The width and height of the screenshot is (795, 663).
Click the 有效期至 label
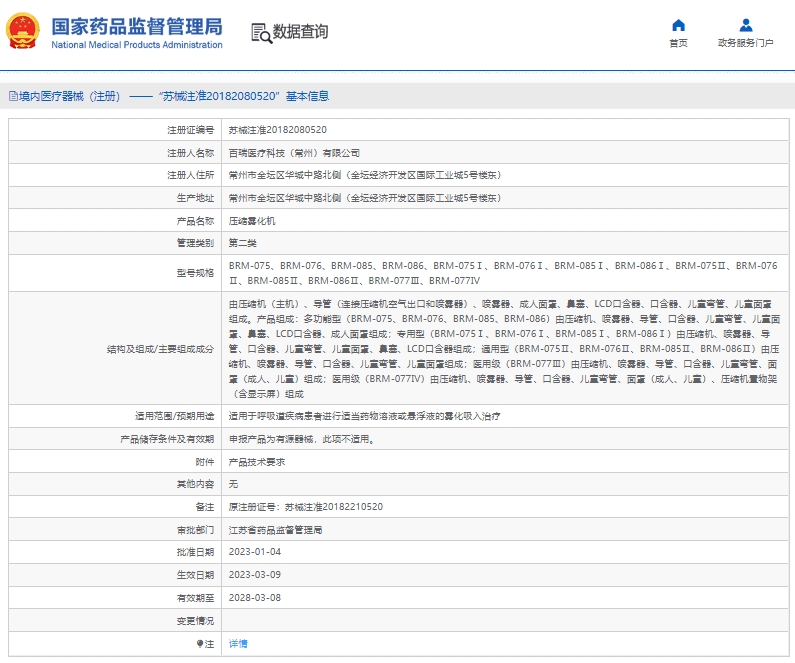click(195, 598)
